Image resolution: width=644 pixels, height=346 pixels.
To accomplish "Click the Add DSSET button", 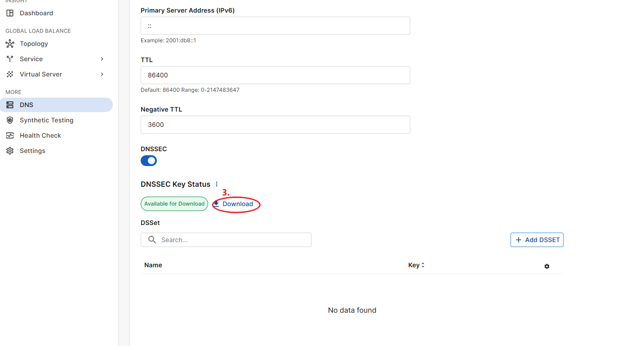I will pyautogui.click(x=537, y=240).
